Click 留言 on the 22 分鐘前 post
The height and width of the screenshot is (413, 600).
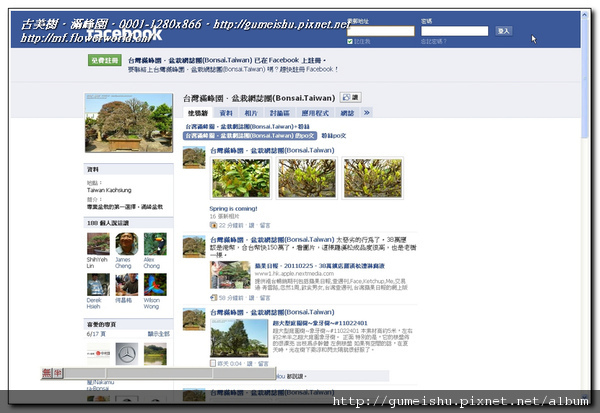[x=265, y=225]
